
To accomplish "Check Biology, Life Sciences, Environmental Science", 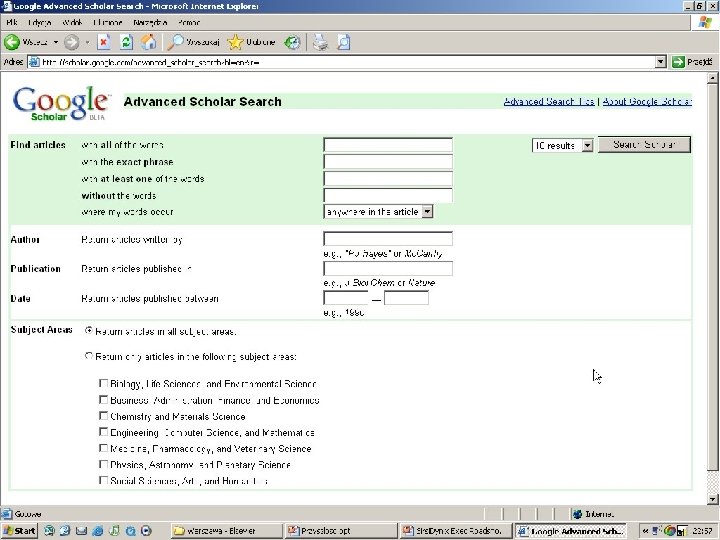I will pos(103,383).
